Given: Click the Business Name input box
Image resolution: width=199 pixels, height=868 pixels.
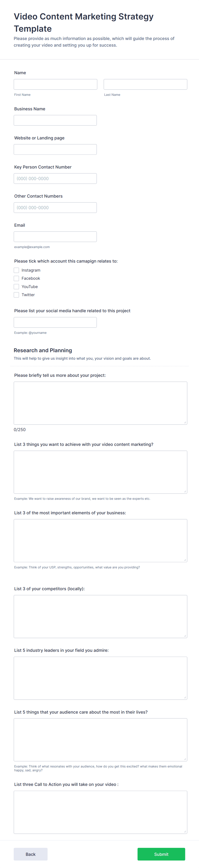Looking at the screenshot, I should (x=55, y=120).
